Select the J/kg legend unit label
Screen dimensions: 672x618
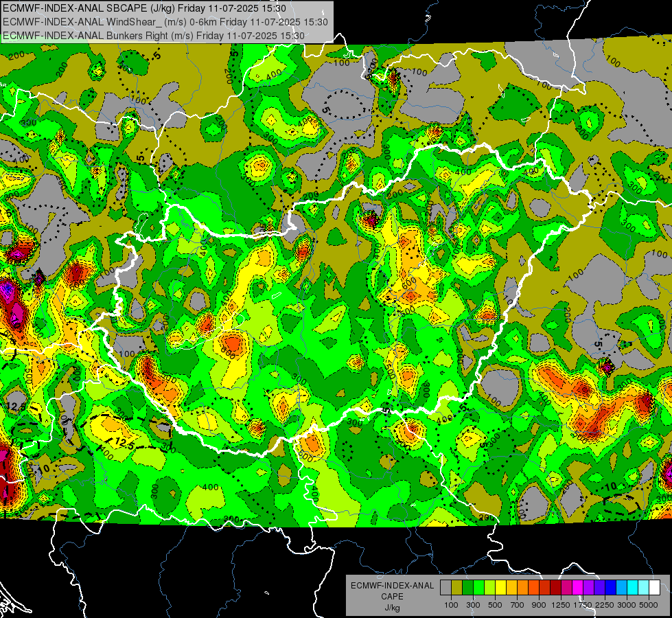click(392, 607)
